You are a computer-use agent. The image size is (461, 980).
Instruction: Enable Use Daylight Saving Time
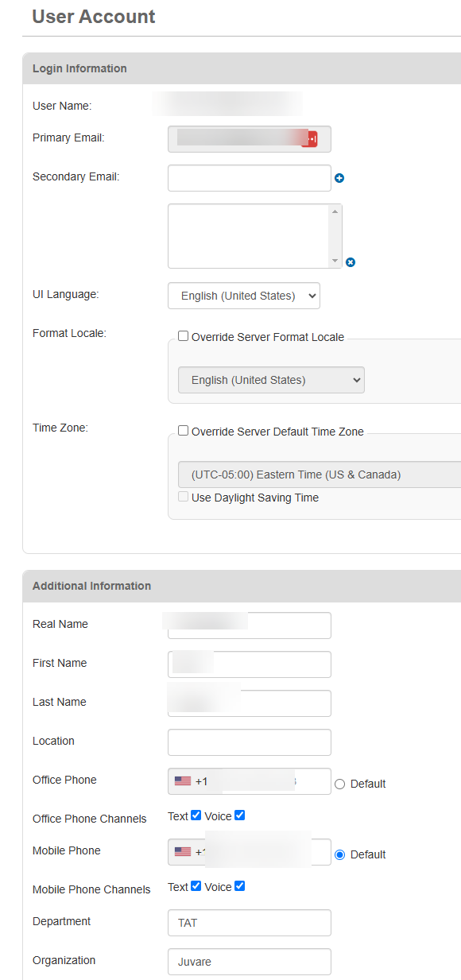click(x=183, y=496)
